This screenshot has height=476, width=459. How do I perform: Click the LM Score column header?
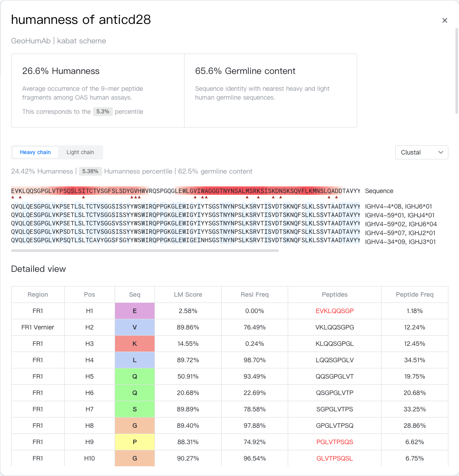pos(188,294)
